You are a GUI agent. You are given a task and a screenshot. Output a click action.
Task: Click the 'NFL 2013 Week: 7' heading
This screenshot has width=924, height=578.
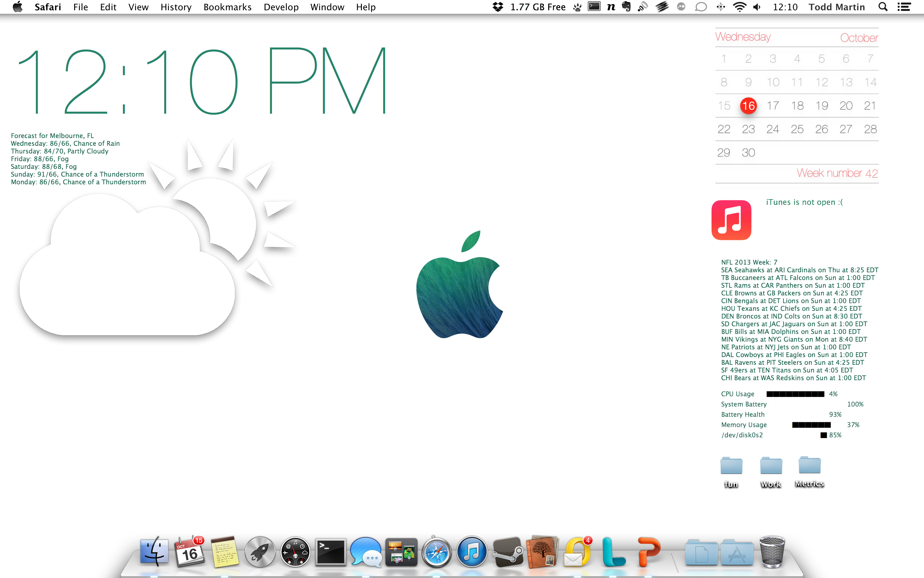pyautogui.click(x=749, y=262)
